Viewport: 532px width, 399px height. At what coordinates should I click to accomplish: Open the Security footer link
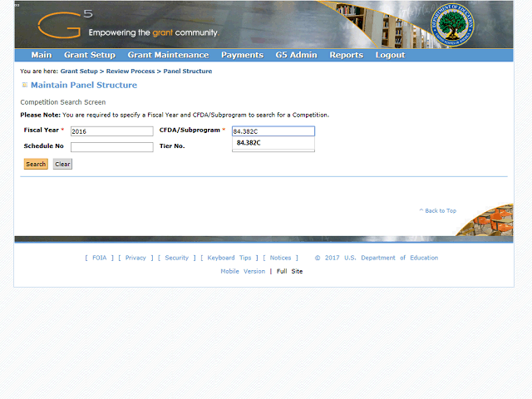point(176,258)
